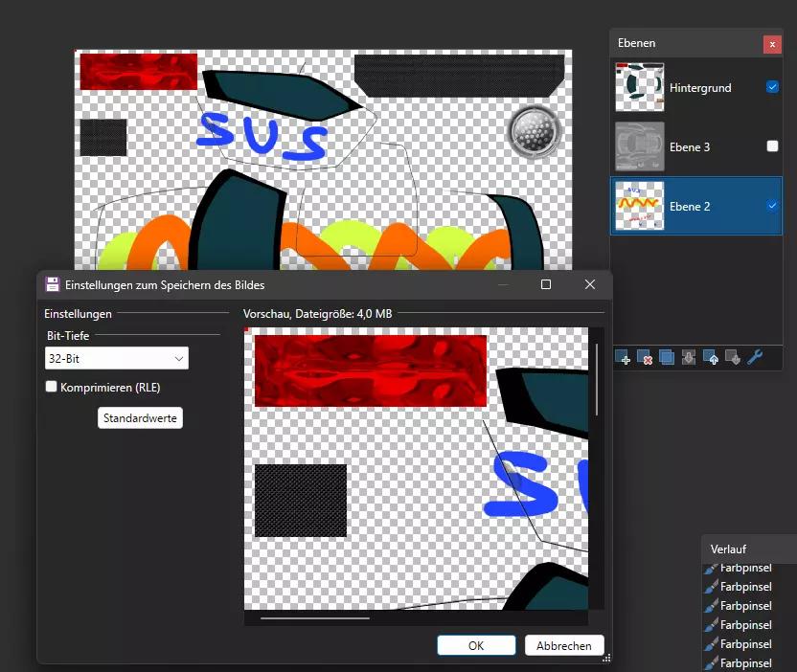Viewport: 797px width, 672px height.
Task: Toggle visibility checkbox of Ebene 2
Action: pos(772,206)
